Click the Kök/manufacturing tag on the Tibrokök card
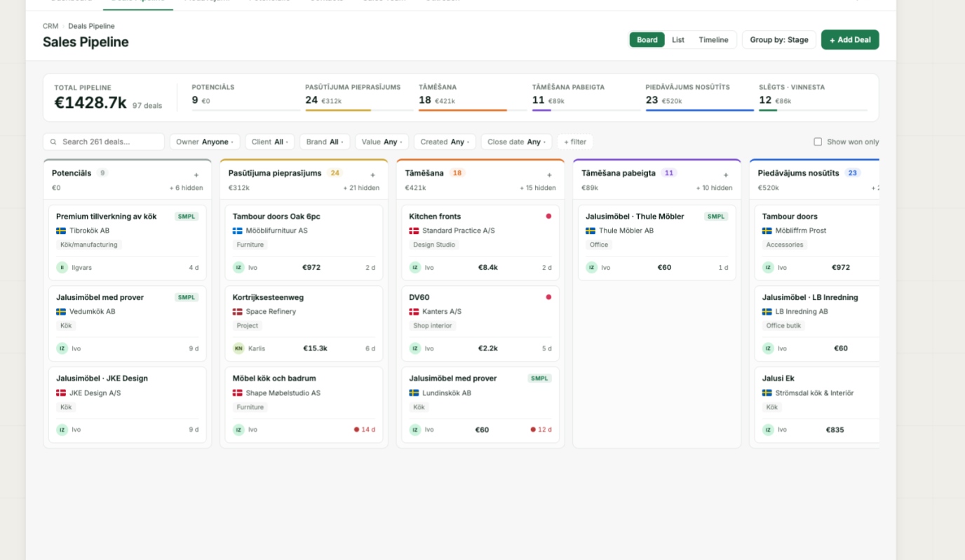The height and width of the screenshot is (560, 965). pyautogui.click(x=89, y=245)
